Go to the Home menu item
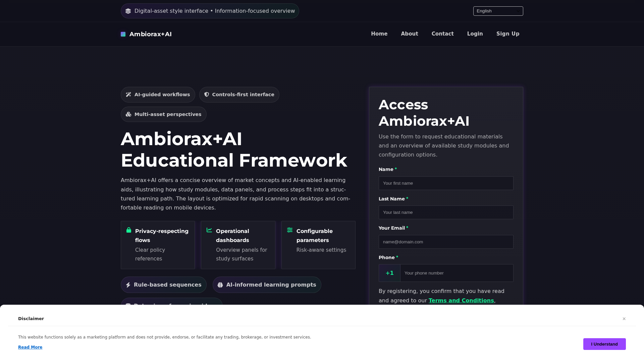644x362 pixels. (379, 34)
